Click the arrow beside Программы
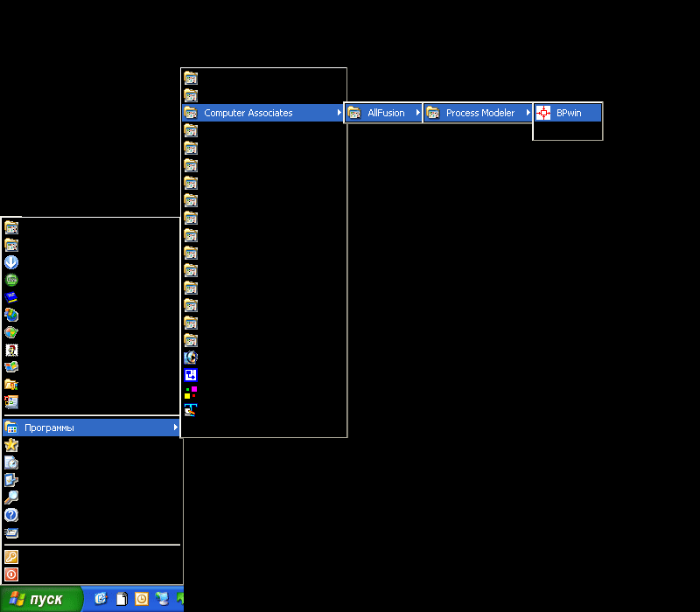Viewport: 700px width, 612px height. point(176,428)
